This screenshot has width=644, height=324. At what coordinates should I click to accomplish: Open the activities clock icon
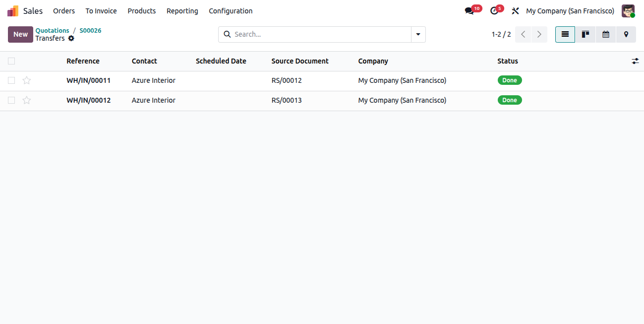(x=494, y=11)
